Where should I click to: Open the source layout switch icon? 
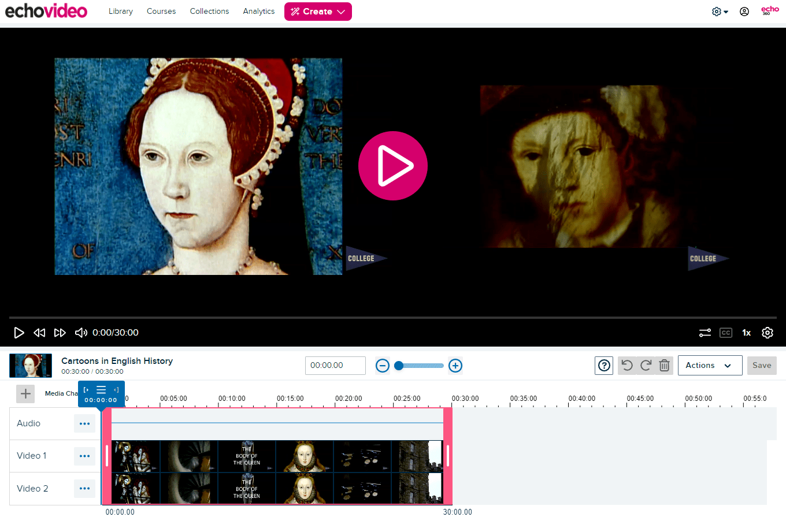pos(705,333)
